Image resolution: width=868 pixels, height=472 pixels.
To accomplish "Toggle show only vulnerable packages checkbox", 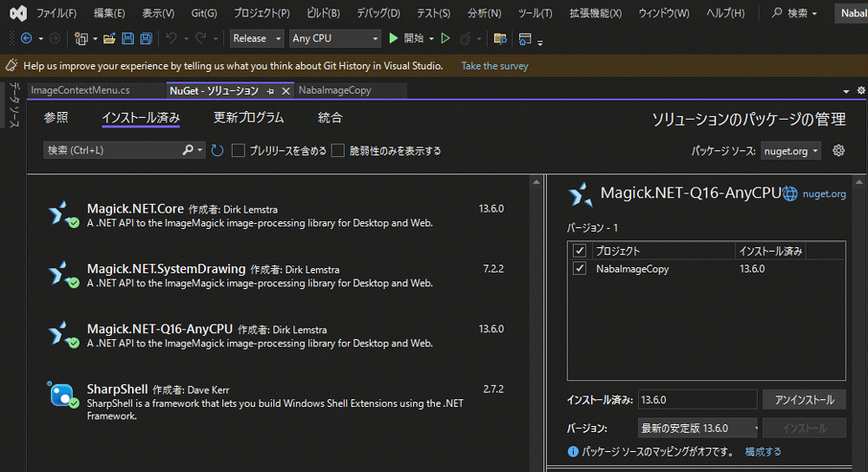I will pyautogui.click(x=339, y=151).
